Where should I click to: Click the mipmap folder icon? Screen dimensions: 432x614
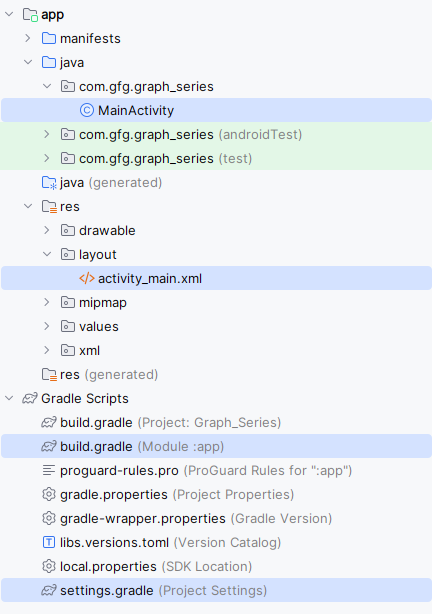[x=68, y=302]
